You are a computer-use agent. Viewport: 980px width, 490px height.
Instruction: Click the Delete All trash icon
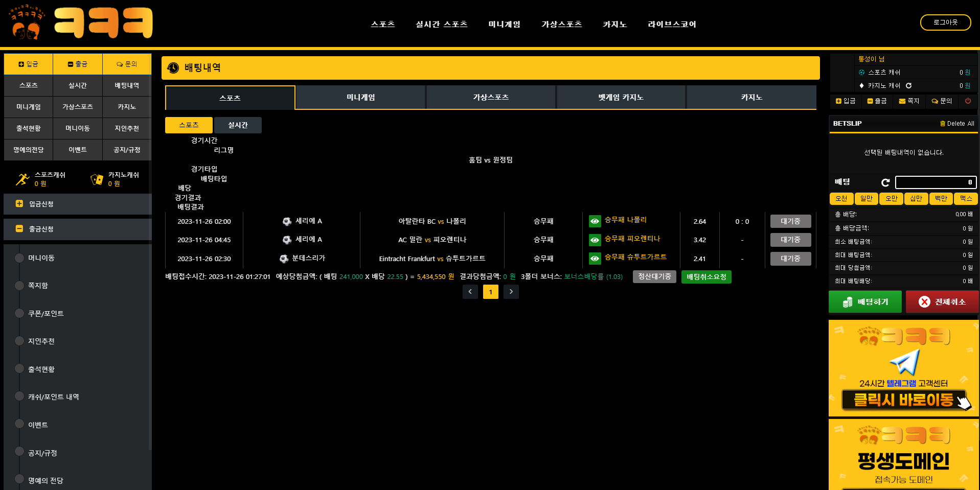tap(943, 124)
